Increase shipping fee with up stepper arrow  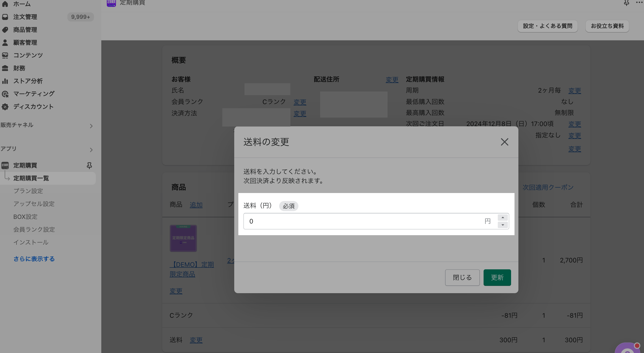click(503, 218)
